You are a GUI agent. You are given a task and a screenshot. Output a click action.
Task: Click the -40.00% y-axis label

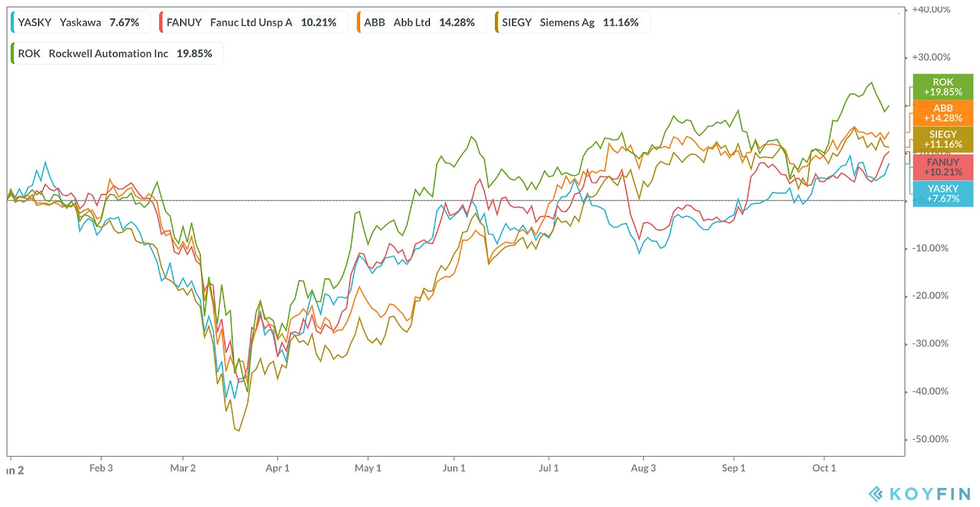pos(930,391)
